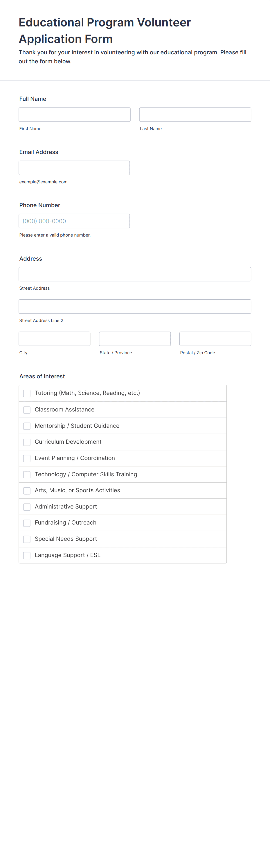The height and width of the screenshot is (868, 270).
Task: Focus the Email Address field
Action: coord(74,167)
